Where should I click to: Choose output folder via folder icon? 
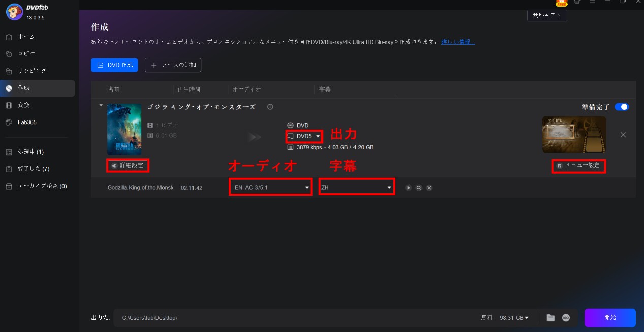550,317
